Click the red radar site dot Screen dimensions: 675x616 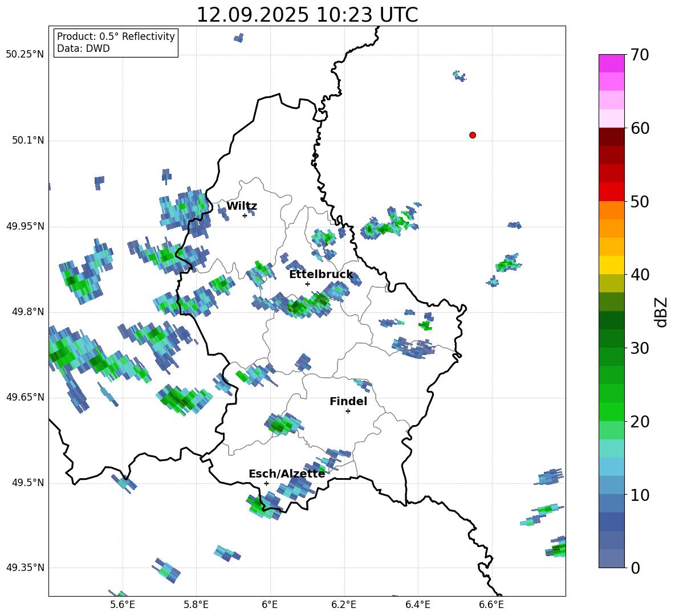point(473,135)
